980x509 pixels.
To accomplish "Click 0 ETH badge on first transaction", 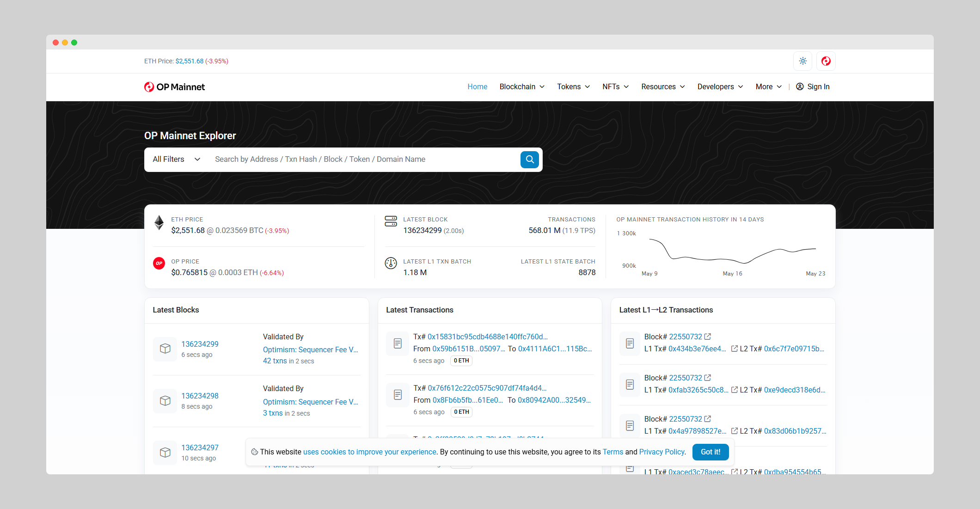I will [461, 361].
